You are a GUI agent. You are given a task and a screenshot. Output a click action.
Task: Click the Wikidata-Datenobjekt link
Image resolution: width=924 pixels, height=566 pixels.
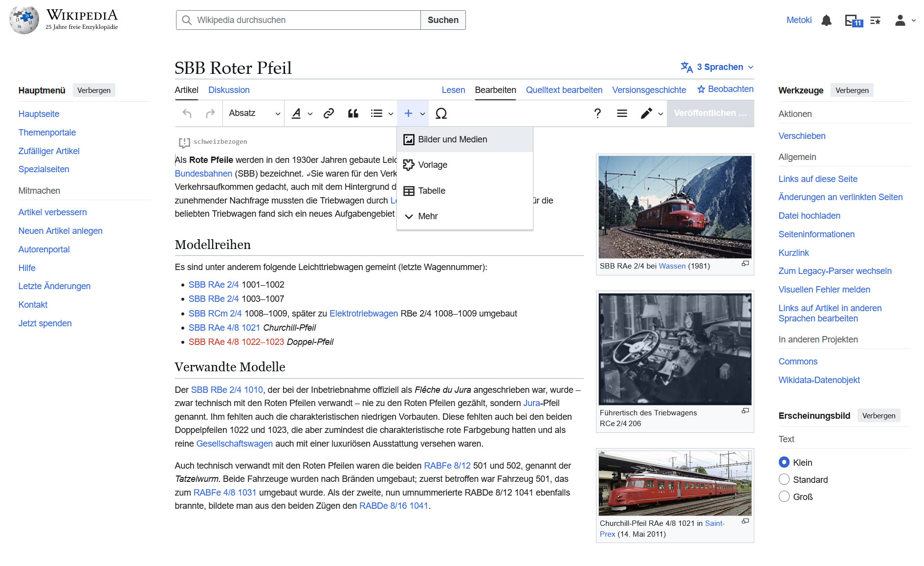coord(819,380)
